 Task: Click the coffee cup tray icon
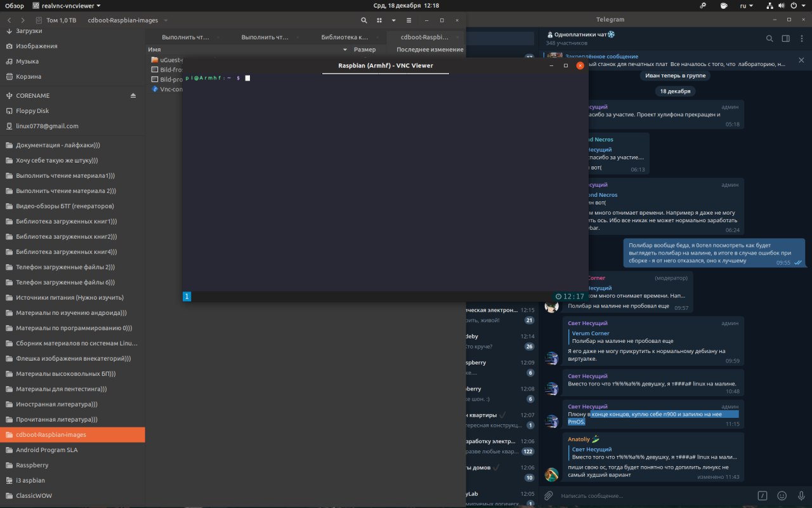coord(723,6)
